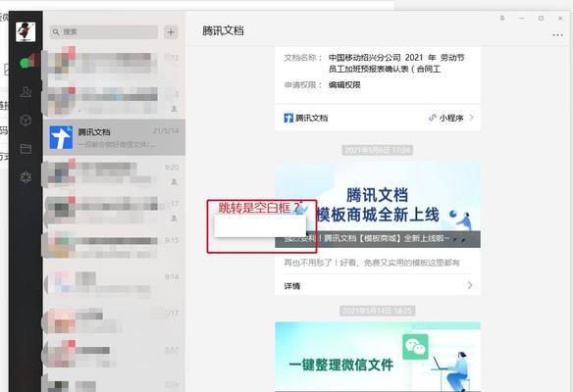Select the chat row timed 9:14
This screenshot has width=573, height=392.
coord(115,283)
